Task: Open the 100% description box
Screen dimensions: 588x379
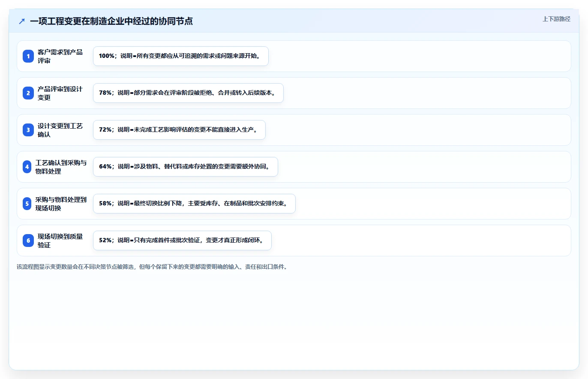Action: coord(181,56)
